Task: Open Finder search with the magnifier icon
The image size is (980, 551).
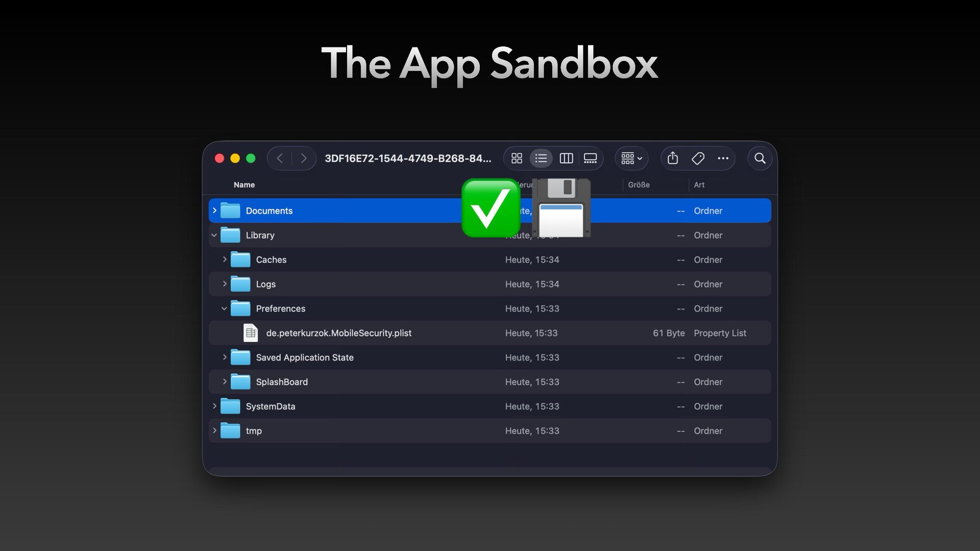Action: click(x=760, y=158)
